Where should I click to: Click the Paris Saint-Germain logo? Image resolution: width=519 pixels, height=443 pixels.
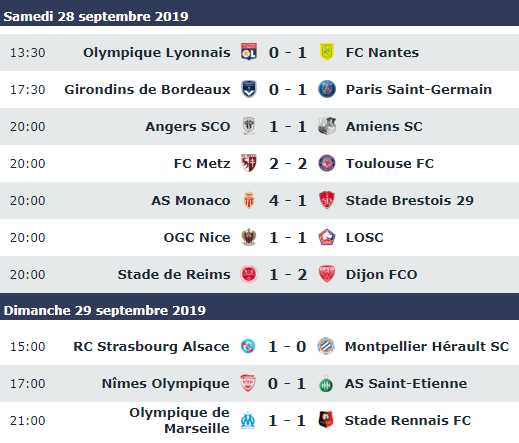tap(327, 89)
